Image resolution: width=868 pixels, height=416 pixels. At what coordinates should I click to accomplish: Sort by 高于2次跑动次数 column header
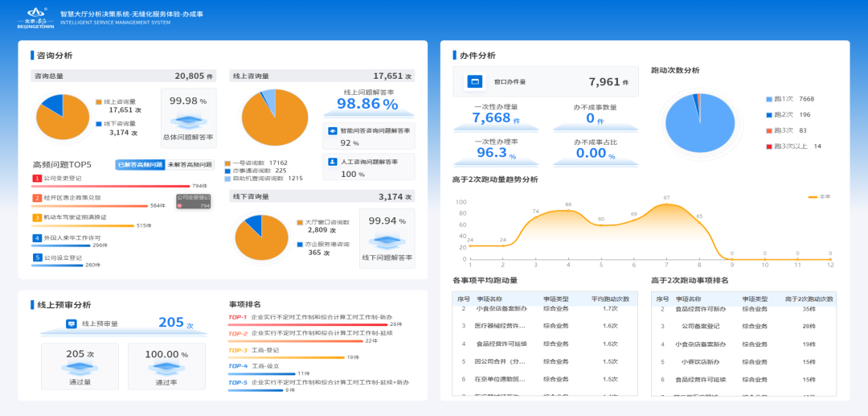[x=809, y=299]
